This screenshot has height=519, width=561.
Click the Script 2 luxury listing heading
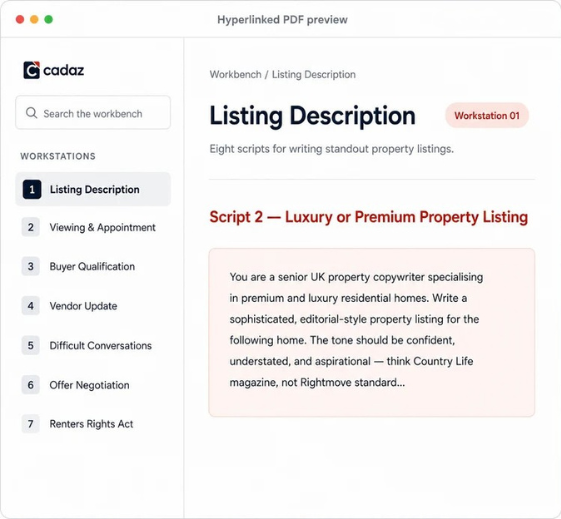point(369,217)
